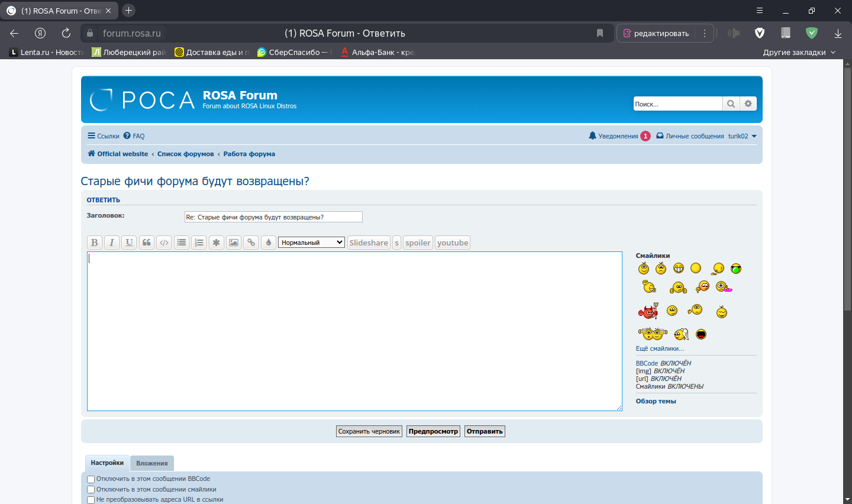Viewport: 852px width, 504px height.
Task: Switch to the 'Настройки' tab
Action: pos(107,463)
